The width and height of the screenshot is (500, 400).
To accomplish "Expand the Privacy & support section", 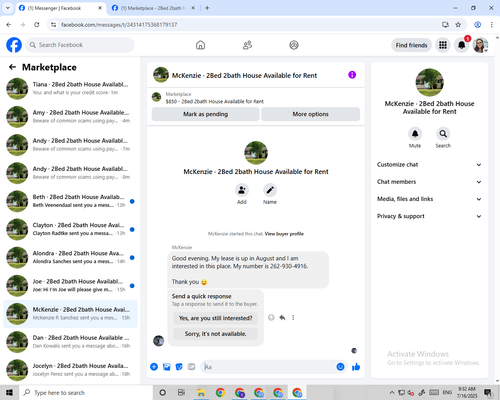I will click(429, 216).
